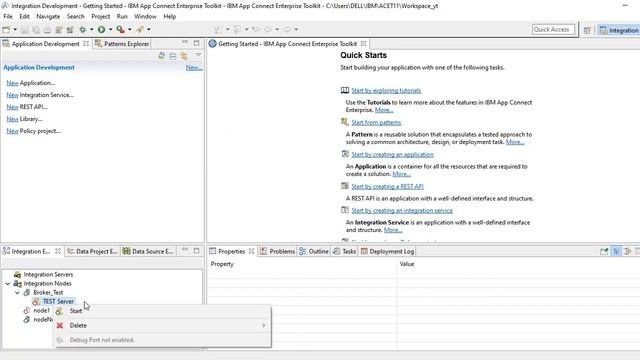The width and height of the screenshot is (640, 360).
Task: Click the book icon beside exploring tutorials
Action: point(345,91)
